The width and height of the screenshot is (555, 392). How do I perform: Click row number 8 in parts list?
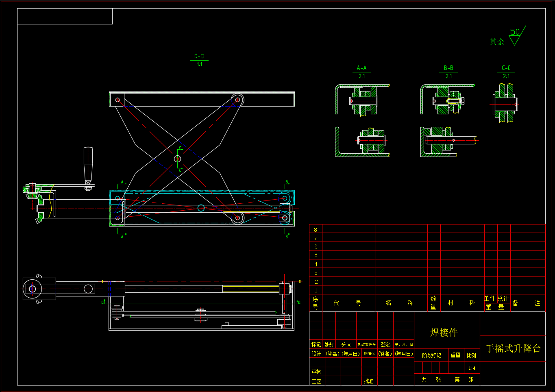[316, 229]
